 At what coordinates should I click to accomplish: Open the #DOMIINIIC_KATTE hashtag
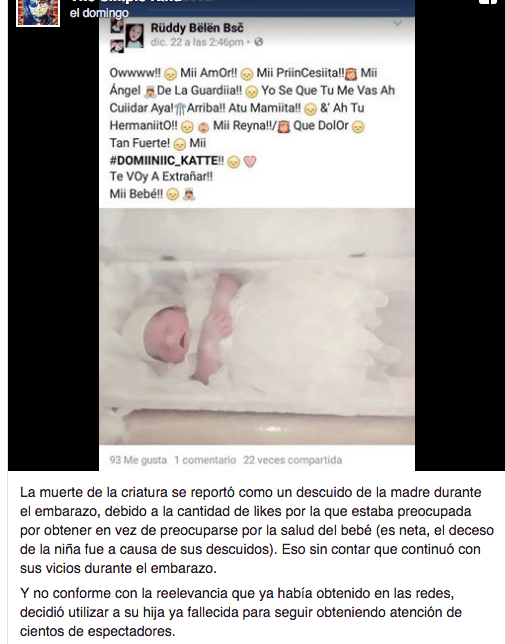click(167, 160)
